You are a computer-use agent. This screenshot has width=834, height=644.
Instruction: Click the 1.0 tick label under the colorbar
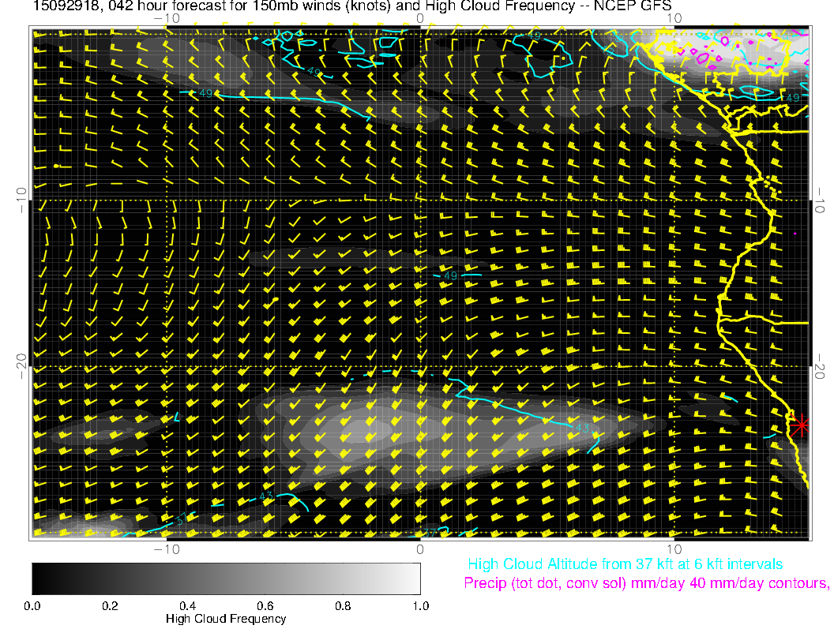click(x=419, y=605)
